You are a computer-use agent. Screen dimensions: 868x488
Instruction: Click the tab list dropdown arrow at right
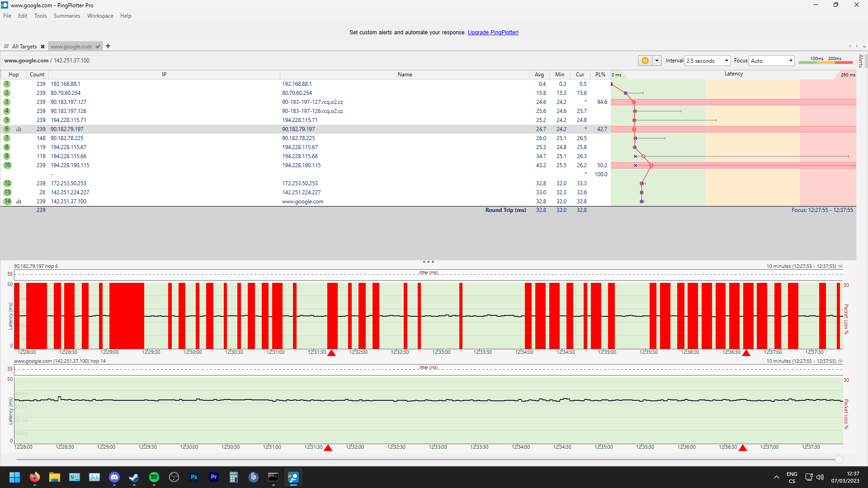click(x=864, y=47)
